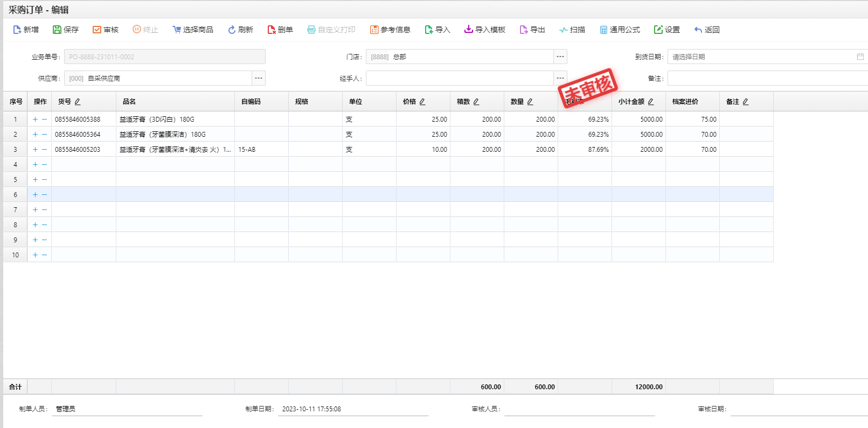Open the 门店 store picker ellipsis

point(560,57)
